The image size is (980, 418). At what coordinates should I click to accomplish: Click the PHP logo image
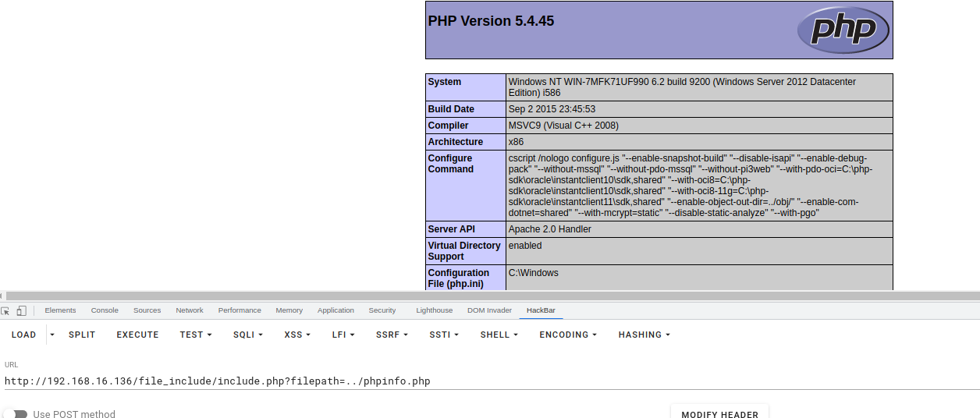[x=843, y=30]
